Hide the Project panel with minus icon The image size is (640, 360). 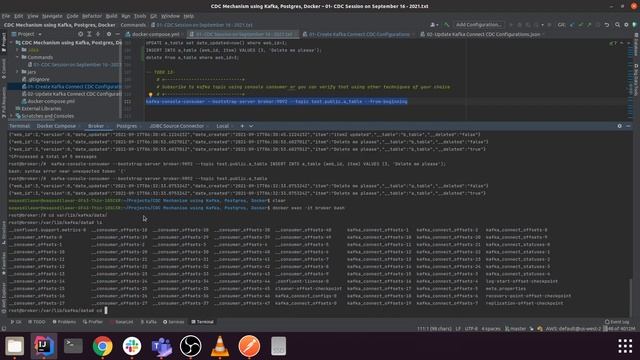click(118, 34)
